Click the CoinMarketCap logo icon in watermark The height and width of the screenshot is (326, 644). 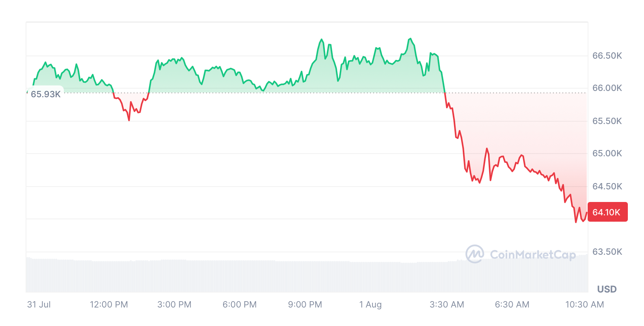pos(475,254)
